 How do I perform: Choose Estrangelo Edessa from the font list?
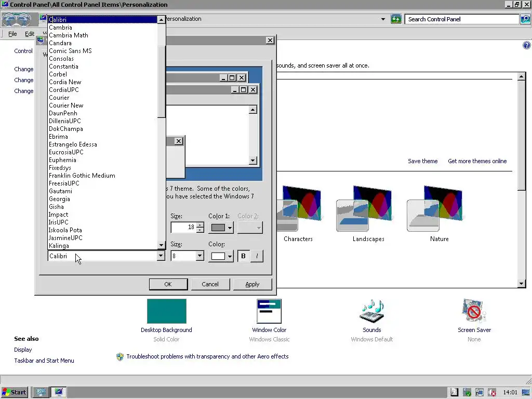tap(102, 144)
